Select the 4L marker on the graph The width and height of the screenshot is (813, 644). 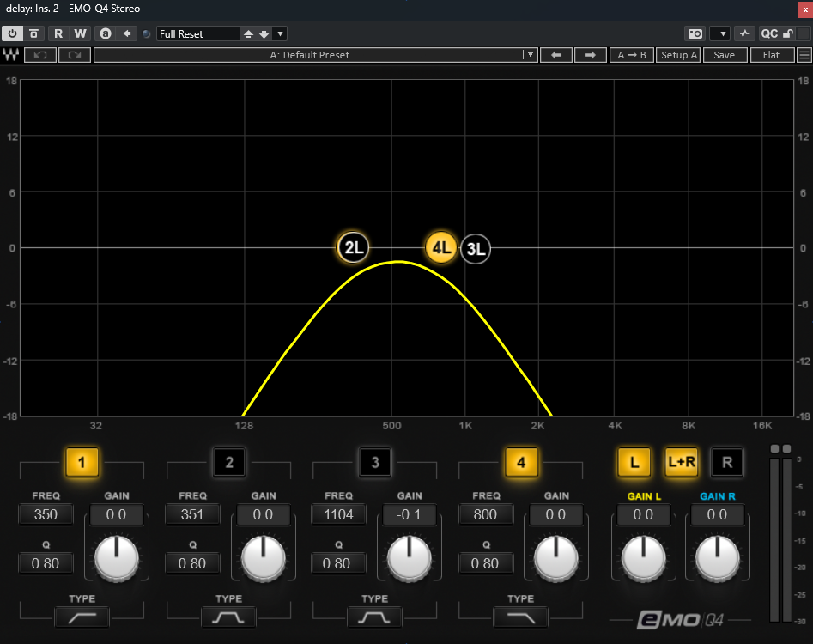coord(441,248)
